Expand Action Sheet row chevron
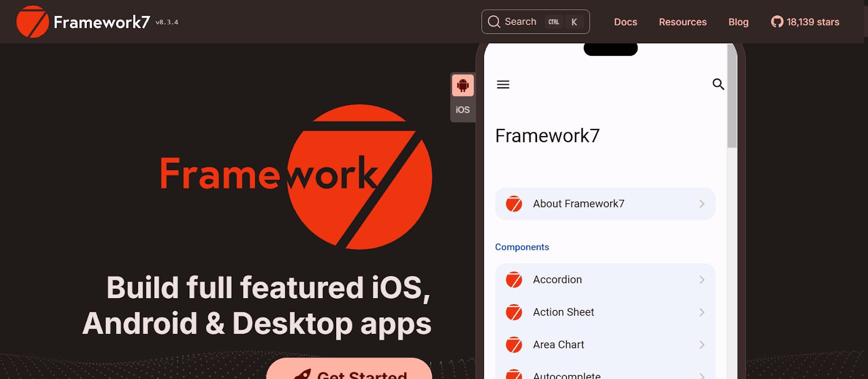The image size is (868, 379). pos(702,312)
